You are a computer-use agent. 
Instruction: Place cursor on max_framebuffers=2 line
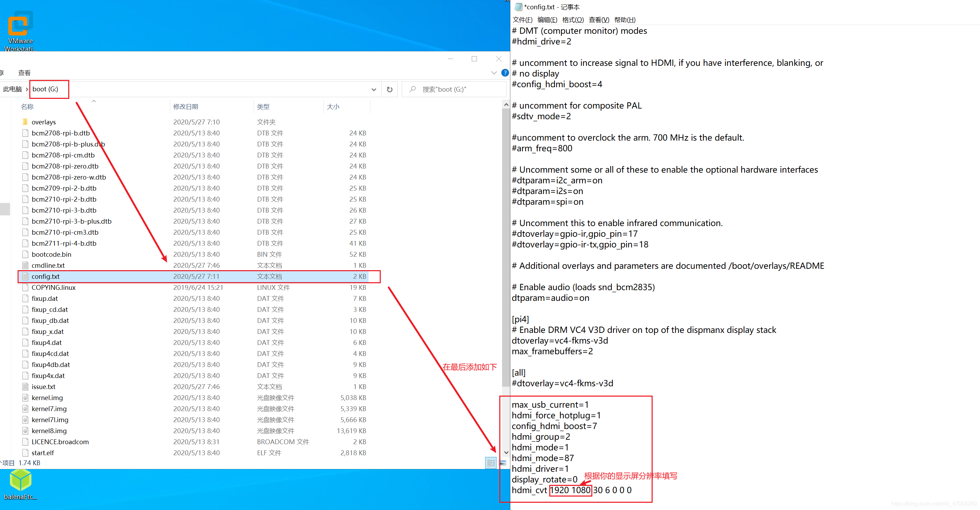[552, 351]
